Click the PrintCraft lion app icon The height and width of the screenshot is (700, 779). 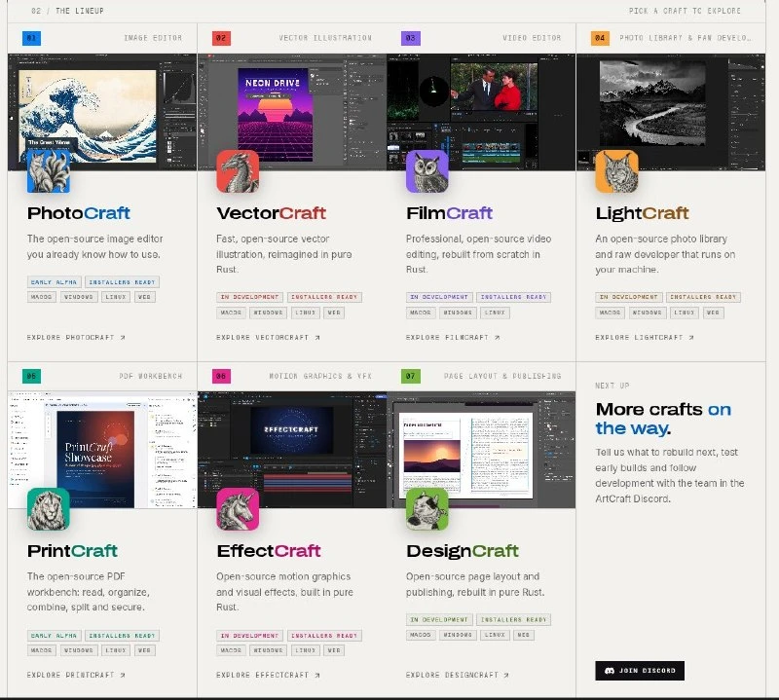[49, 509]
